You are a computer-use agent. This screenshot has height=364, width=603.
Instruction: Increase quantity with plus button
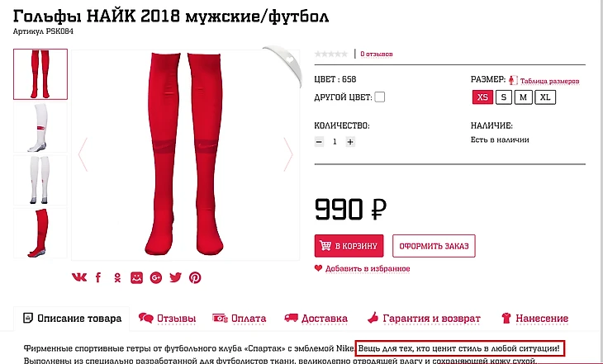350,142
